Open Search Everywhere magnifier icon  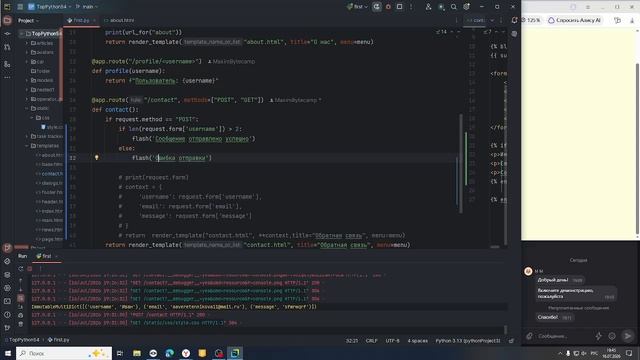coord(454,7)
